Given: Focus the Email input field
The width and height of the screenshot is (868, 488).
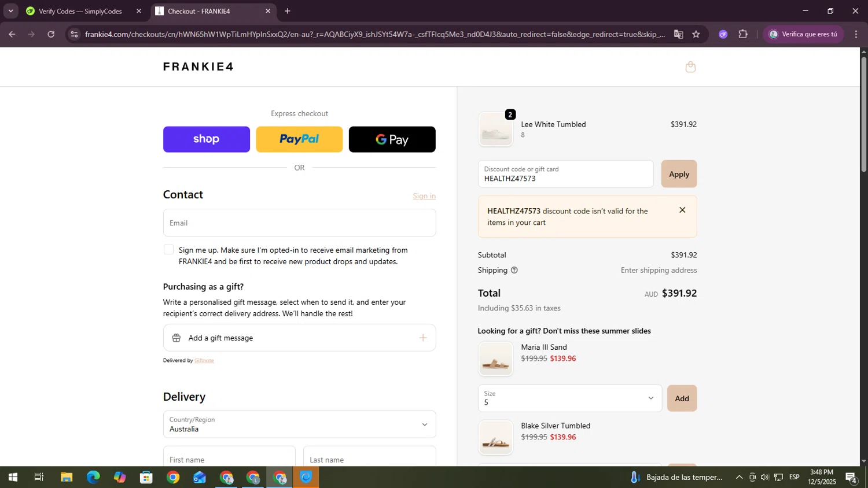Looking at the screenshot, I should (299, 223).
